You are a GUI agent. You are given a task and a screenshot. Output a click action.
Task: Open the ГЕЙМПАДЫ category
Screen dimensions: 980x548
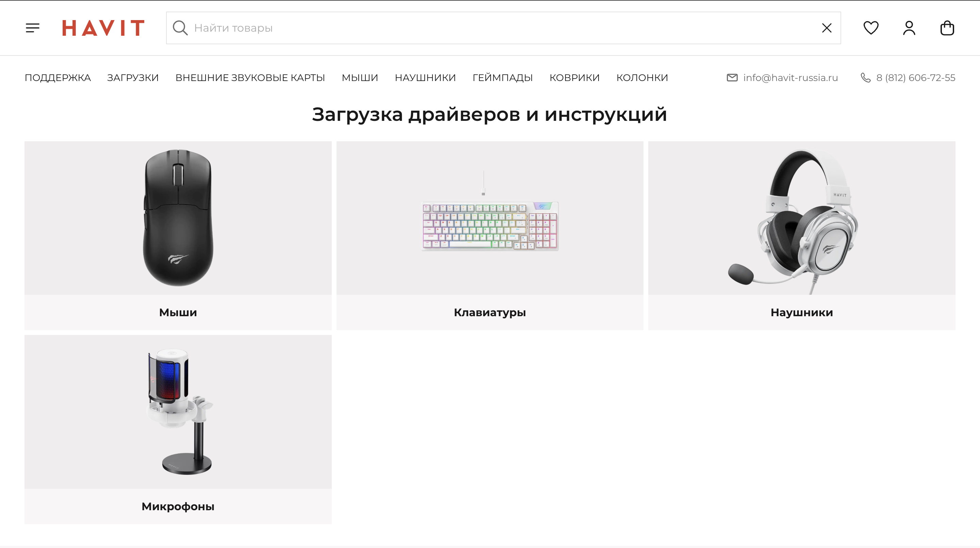click(x=502, y=78)
